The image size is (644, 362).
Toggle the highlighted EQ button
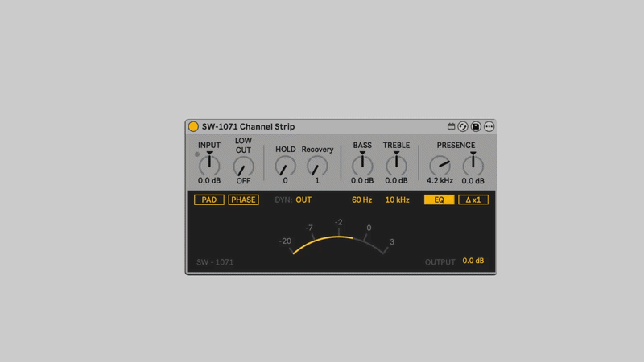(440, 200)
